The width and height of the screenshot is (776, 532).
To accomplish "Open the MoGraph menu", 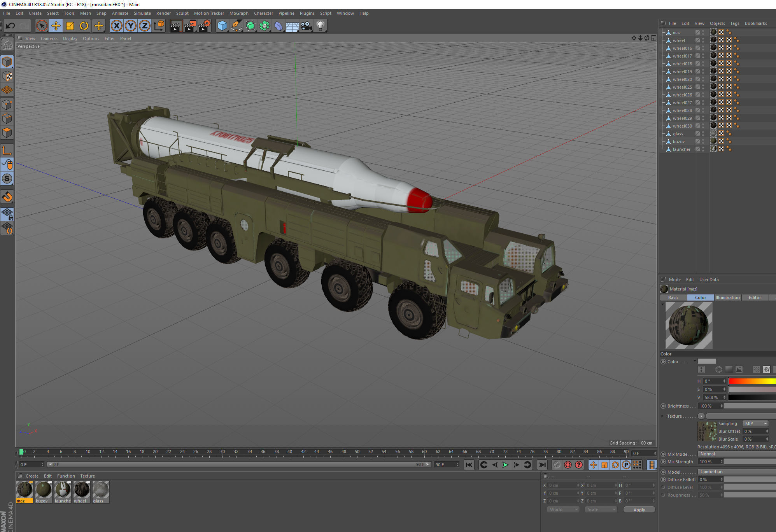I will click(x=238, y=13).
